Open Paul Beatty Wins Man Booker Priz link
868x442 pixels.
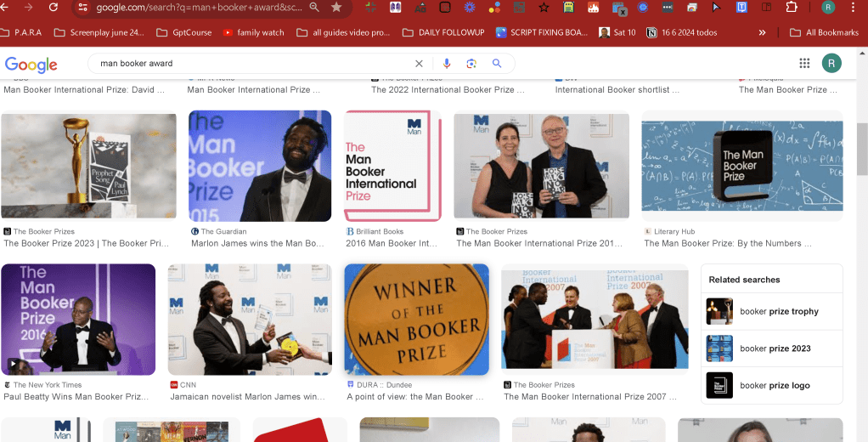pos(76,397)
